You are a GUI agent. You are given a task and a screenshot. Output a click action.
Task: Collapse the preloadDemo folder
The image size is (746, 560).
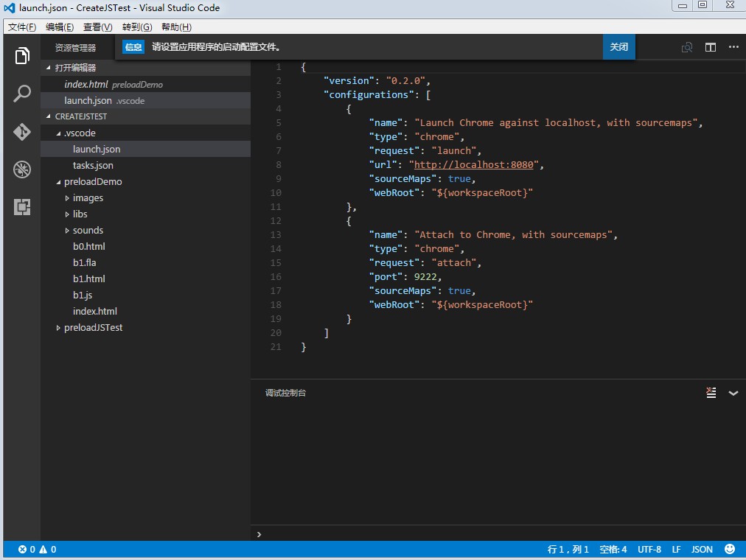(x=58, y=182)
